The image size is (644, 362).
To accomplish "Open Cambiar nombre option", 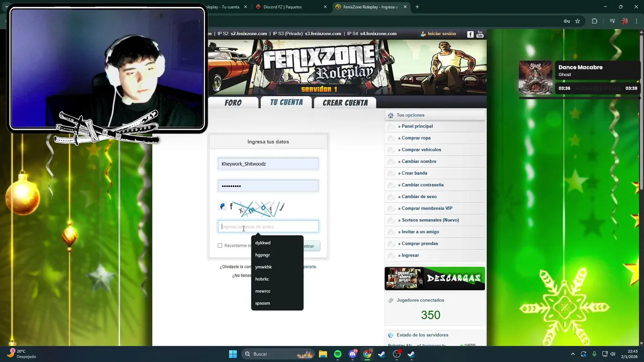I will point(419,161).
